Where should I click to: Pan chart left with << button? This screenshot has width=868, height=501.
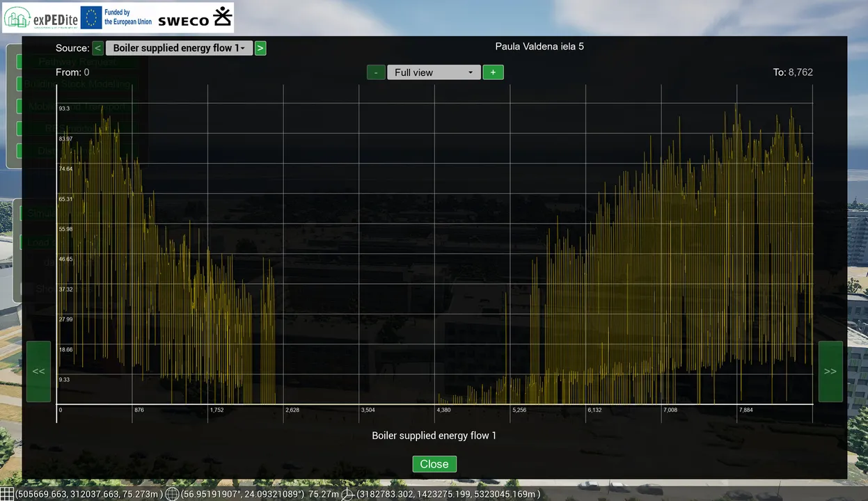[x=38, y=372]
